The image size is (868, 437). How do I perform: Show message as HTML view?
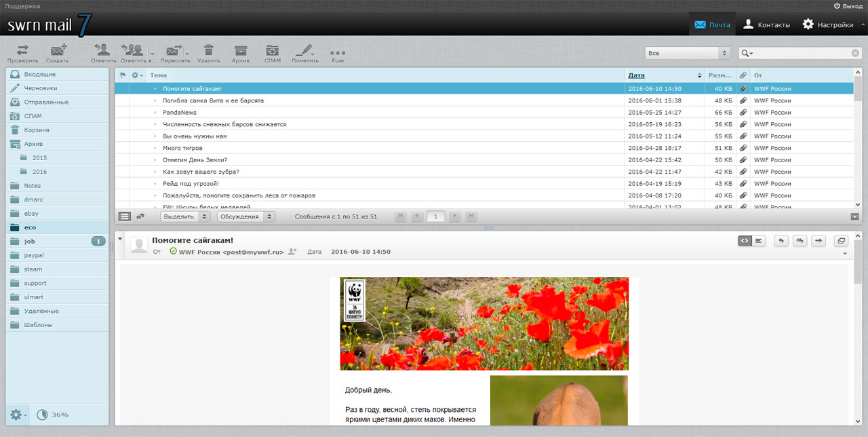point(745,240)
